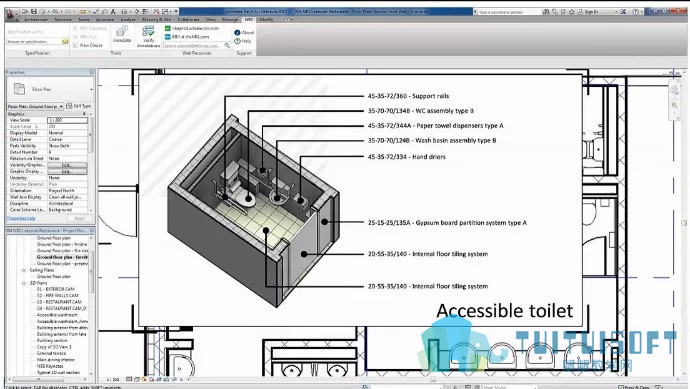Click the Help button in Support panel
The width and height of the screenshot is (690, 389).
243,41
